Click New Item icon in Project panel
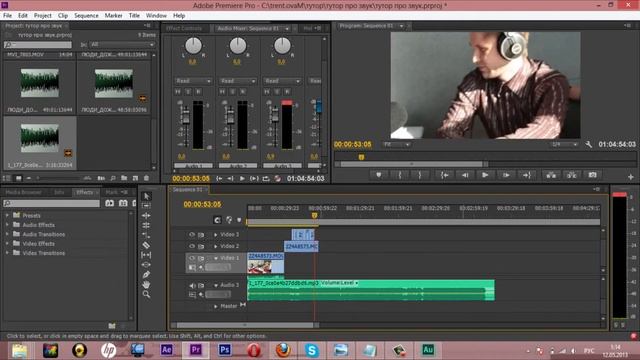The image size is (640, 360). [x=135, y=178]
